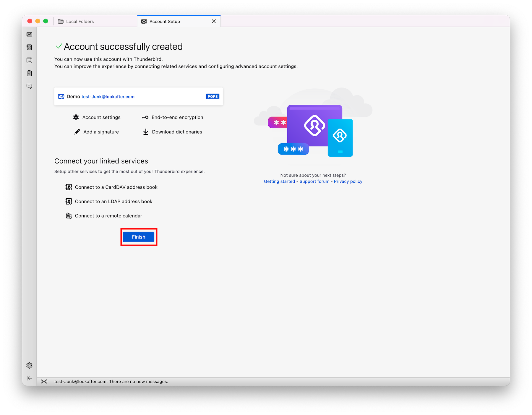Open the Mail space icon in sidebar
The width and height of the screenshot is (532, 415).
click(x=29, y=34)
